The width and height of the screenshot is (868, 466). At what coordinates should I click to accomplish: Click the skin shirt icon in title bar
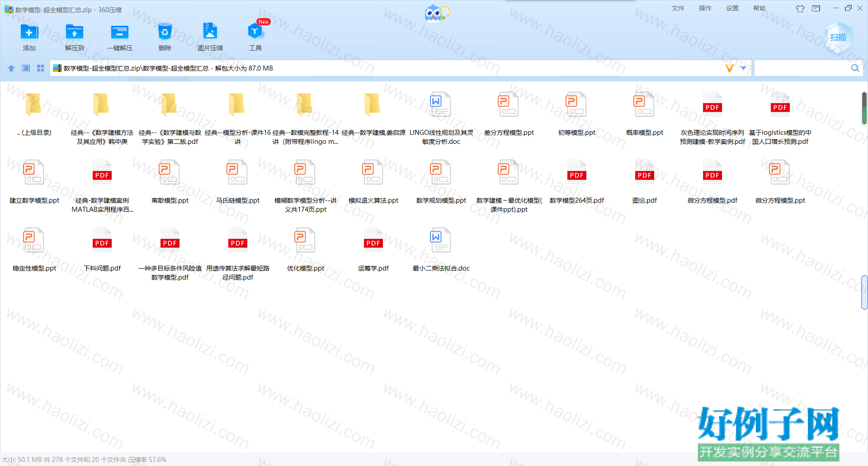800,9
